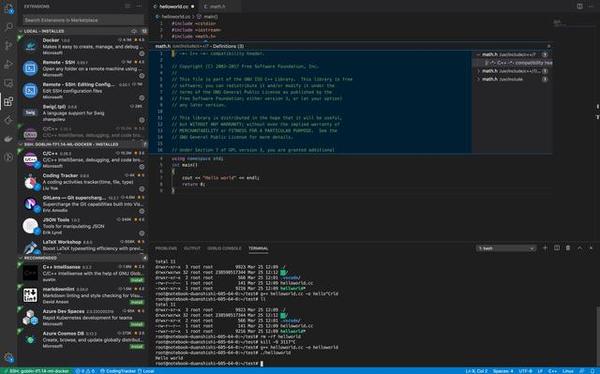Open the Remote Explorer view
Screen dimensions: 600x374
click(x=8, y=83)
